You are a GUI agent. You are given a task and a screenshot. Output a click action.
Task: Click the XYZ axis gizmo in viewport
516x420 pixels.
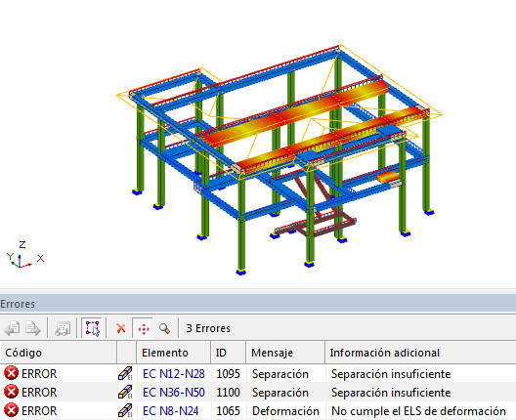click(25, 254)
